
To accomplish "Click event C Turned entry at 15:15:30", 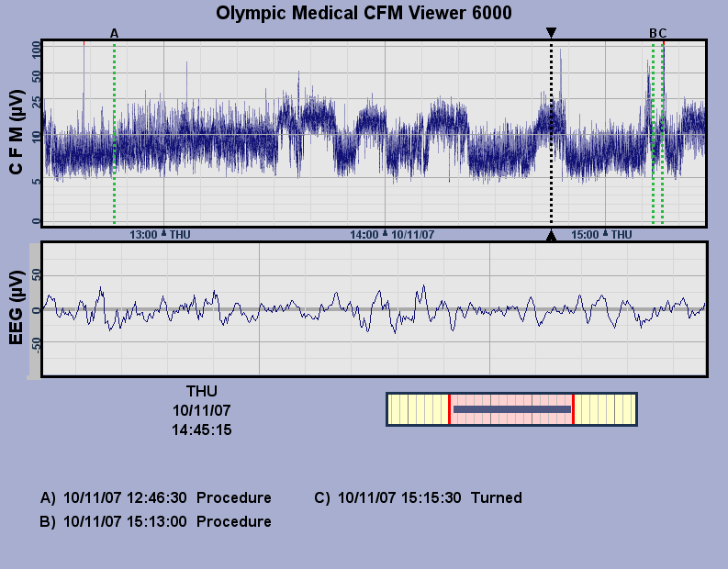I will 418,497.
